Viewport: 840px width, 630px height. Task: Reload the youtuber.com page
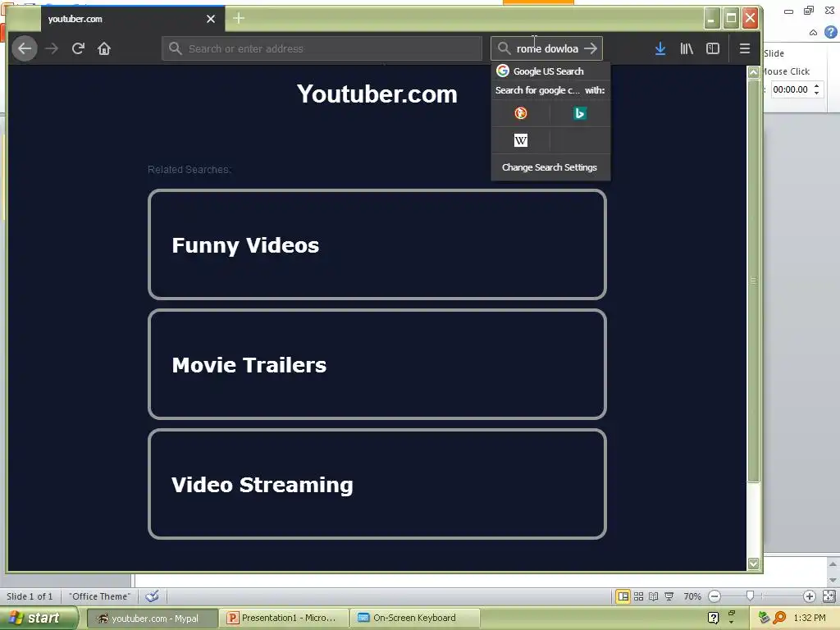tap(78, 48)
